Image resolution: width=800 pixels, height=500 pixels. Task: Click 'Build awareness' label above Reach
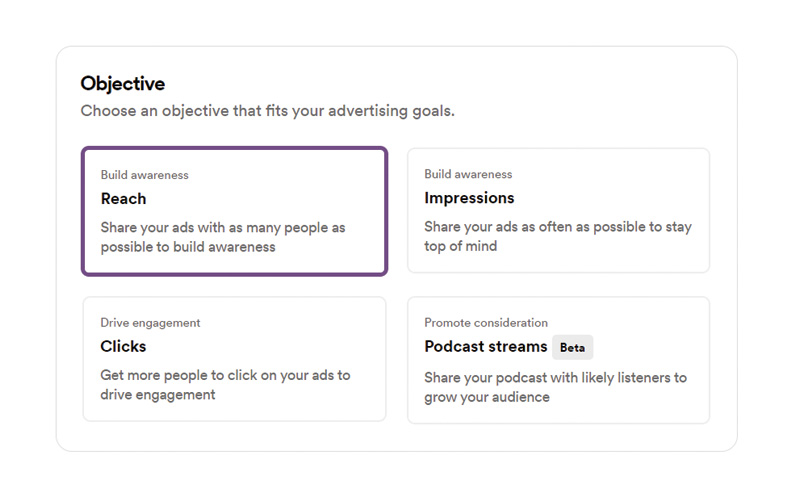pyautogui.click(x=144, y=175)
